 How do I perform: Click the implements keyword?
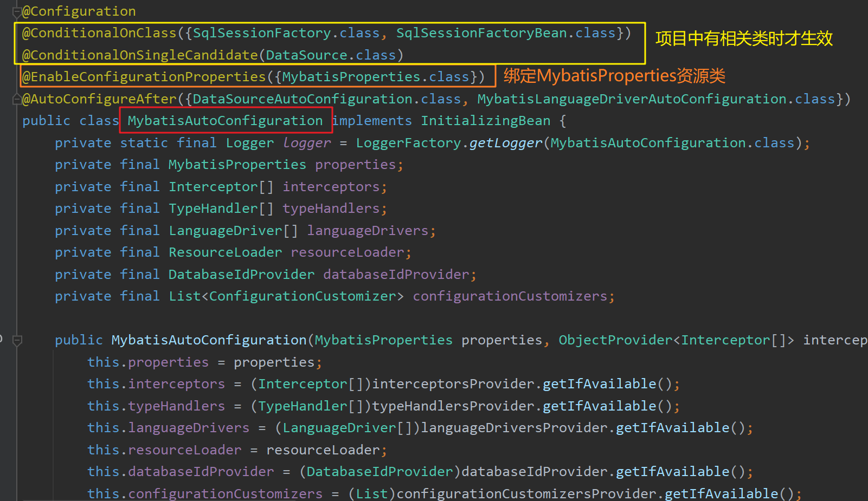(x=372, y=121)
